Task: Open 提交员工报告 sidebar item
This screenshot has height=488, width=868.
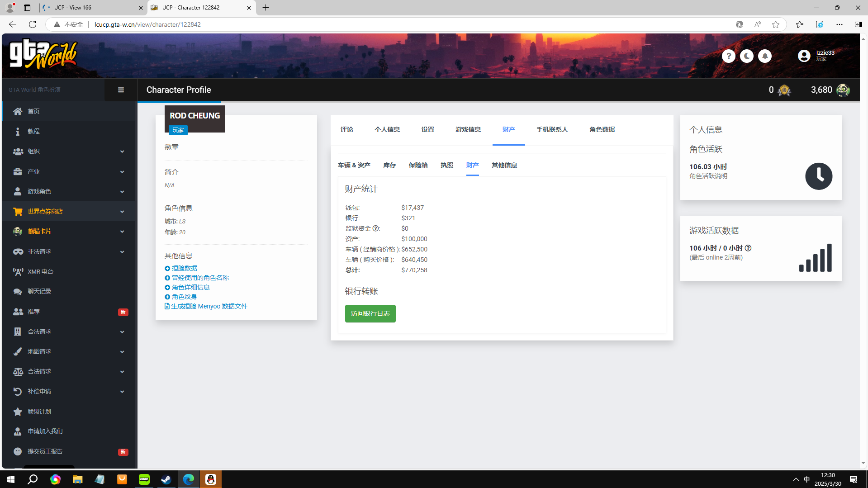Action: click(69, 451)
